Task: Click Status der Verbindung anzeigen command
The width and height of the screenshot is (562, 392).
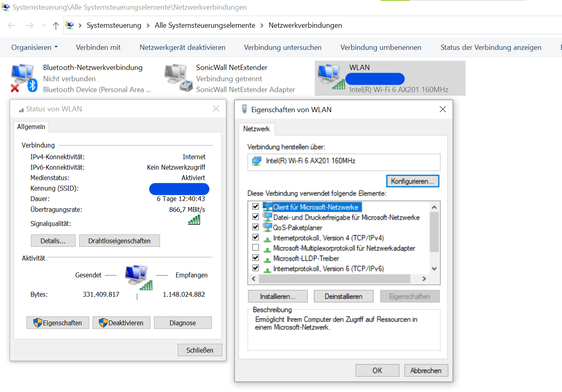Action: (x=491, y=47)
